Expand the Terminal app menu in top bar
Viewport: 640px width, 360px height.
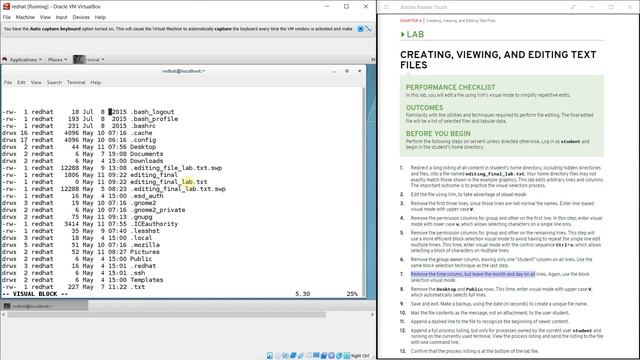point(89,60)
